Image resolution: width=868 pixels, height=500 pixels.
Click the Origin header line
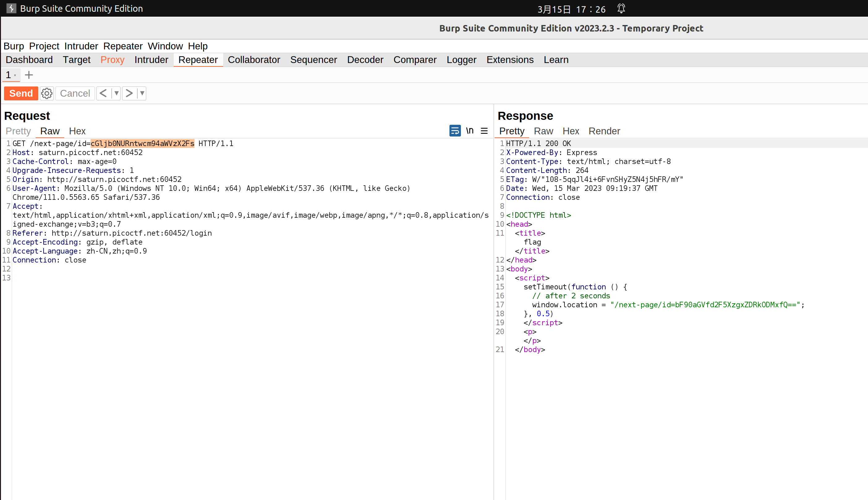click(x=97, y=179)
